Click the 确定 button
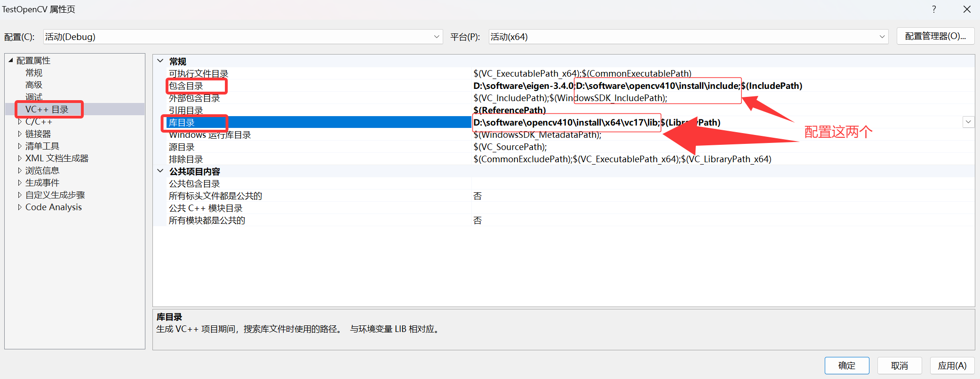 (x=847, y=365)
